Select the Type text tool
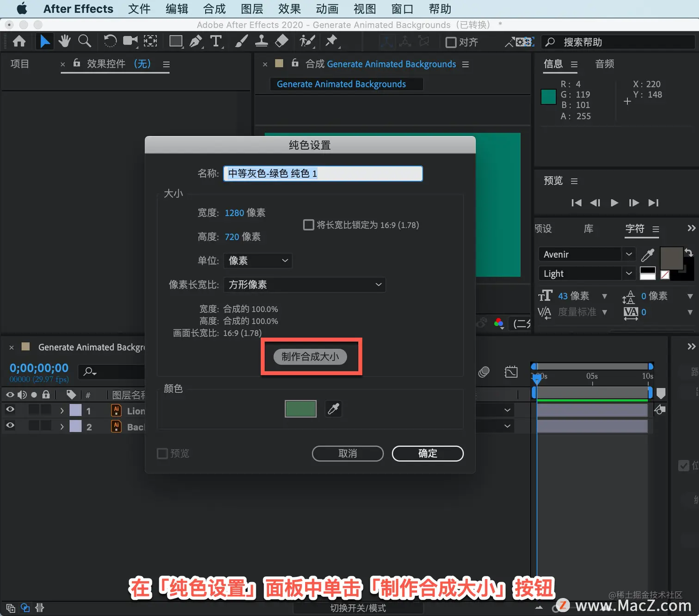The image size is (699, 616). tap(216, 42)
